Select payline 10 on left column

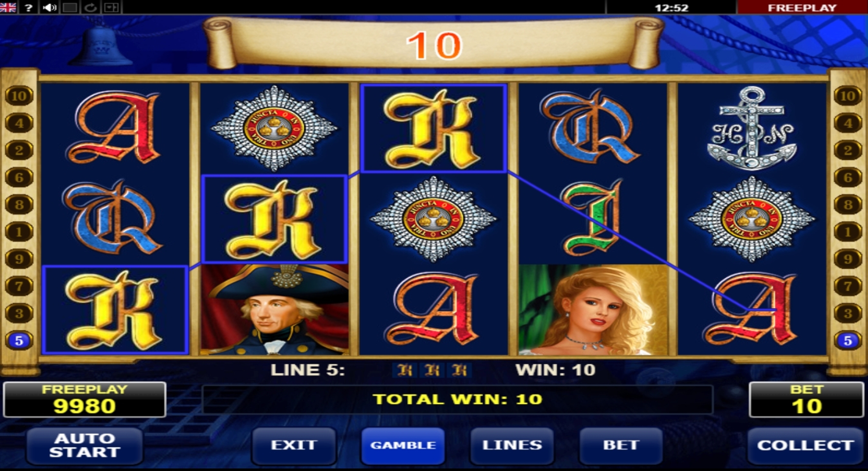tap(19, 96)
